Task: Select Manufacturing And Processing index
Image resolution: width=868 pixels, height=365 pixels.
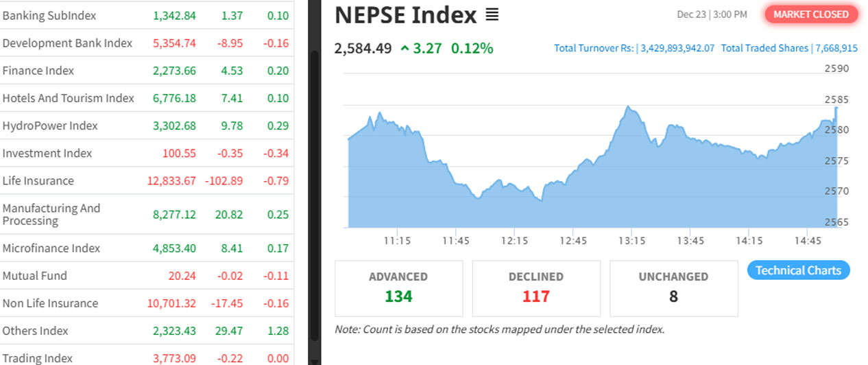Action: point(51,214)
